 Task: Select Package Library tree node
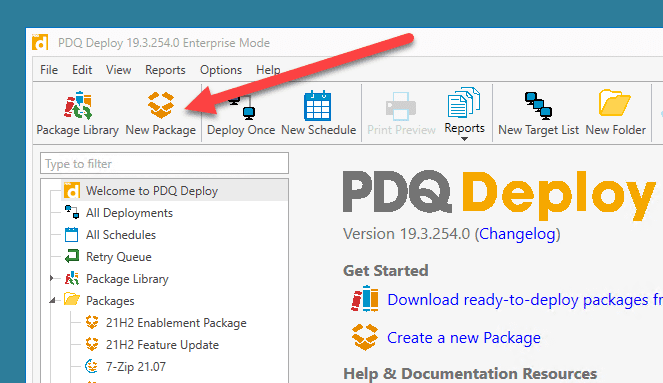pos(127,279)
